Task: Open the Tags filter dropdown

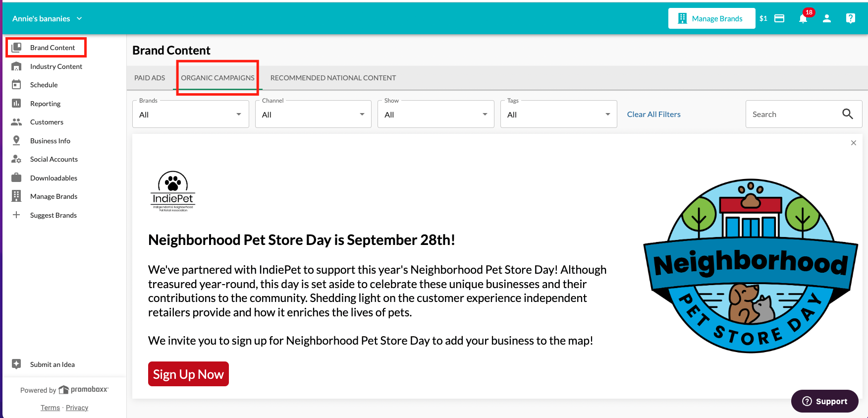Action: point(559,114)
